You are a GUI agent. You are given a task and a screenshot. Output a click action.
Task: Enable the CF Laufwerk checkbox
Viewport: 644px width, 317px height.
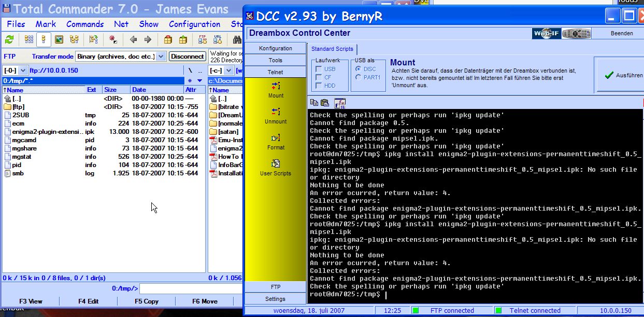(x=319, y=77)
